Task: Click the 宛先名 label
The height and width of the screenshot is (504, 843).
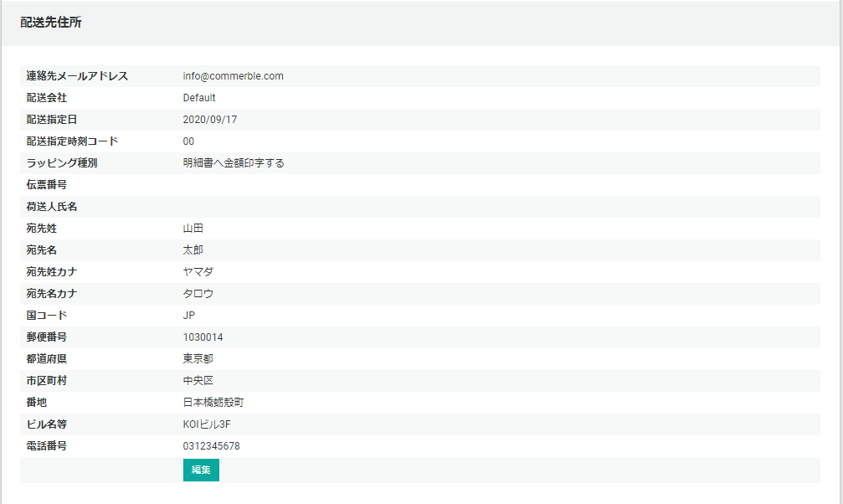Action: pyautogui.click(x=41, y=250)
